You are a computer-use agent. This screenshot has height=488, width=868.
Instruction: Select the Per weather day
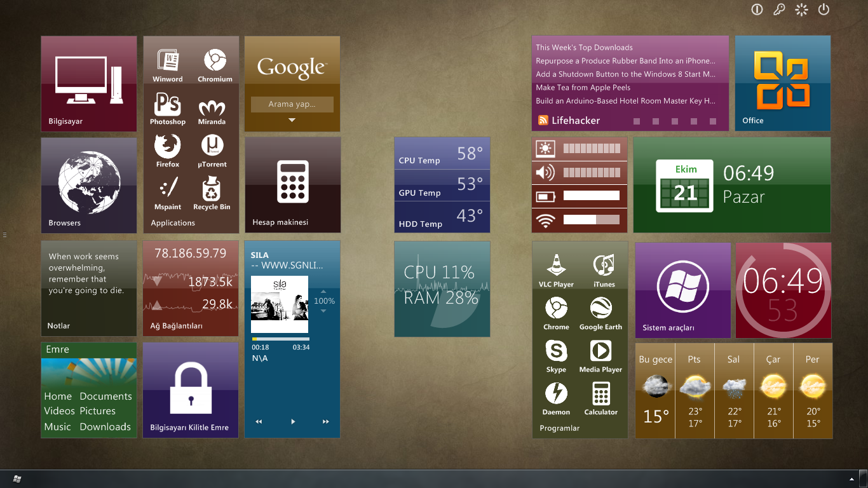click(813, 391)
